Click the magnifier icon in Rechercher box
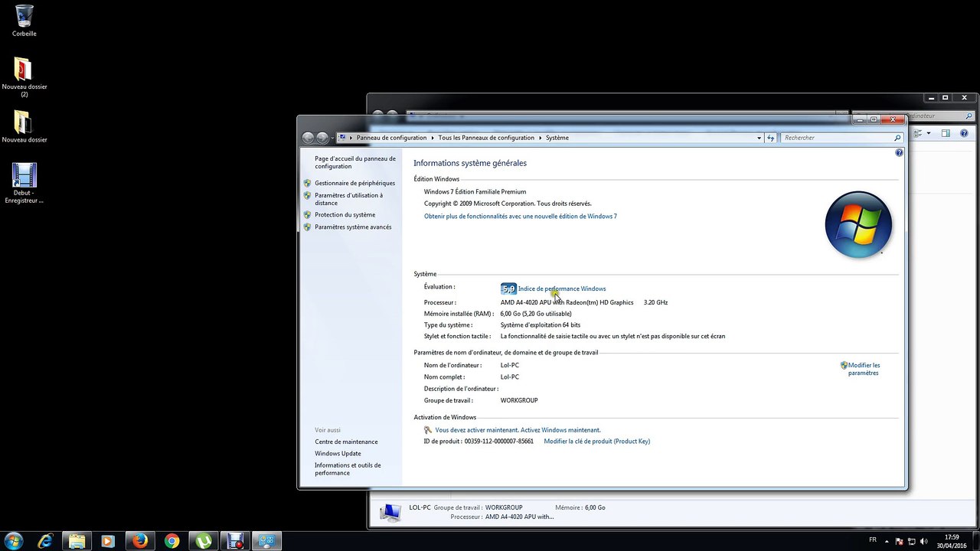The height and width of the screenshot is (551, 980). pos(897,138)
